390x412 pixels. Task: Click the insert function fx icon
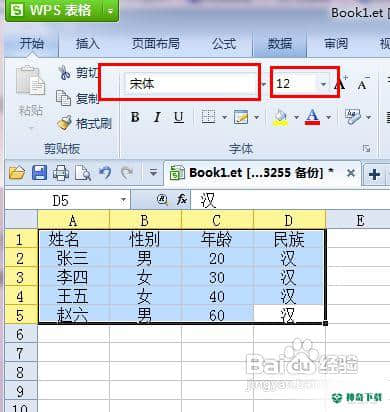click(x=182, y=200)
